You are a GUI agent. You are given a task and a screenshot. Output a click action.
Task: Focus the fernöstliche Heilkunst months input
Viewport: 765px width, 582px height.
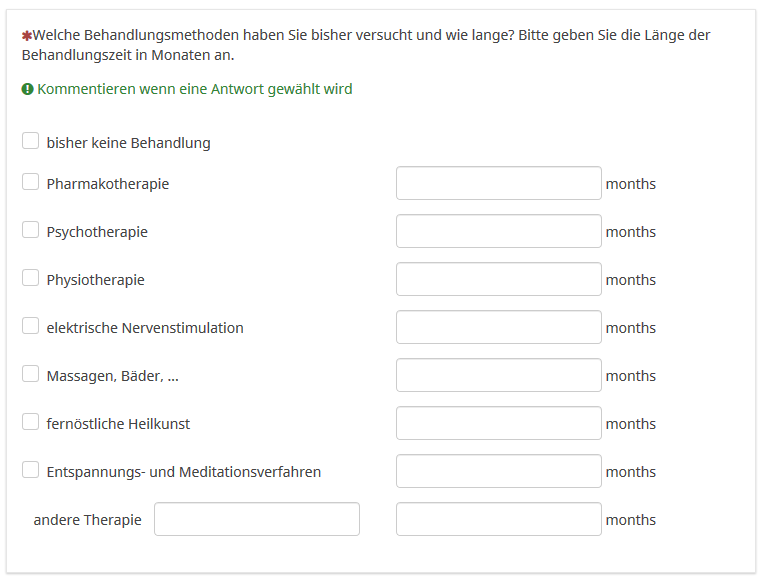pos(498,424)
